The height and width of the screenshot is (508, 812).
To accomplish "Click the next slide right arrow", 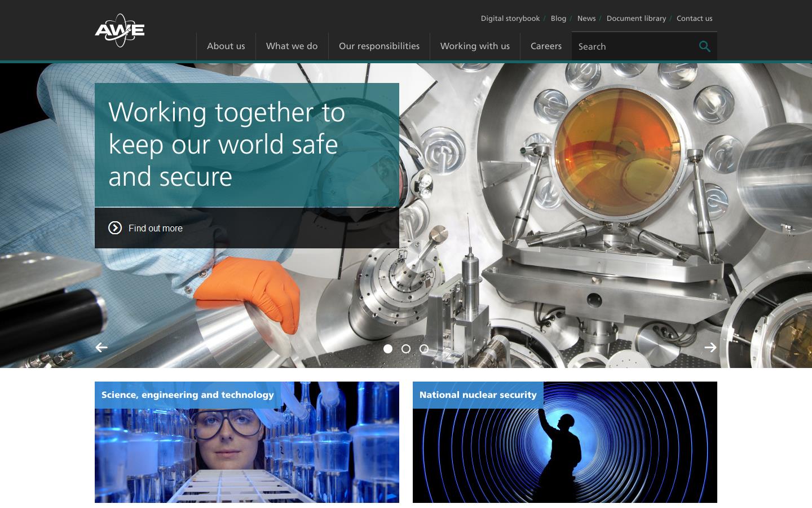I will click(710, 347).
